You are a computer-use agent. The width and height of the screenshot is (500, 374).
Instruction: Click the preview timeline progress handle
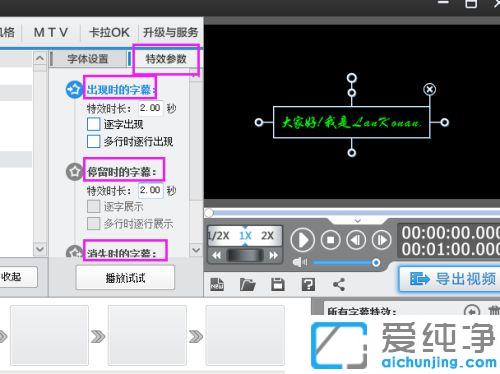(209, 213)
